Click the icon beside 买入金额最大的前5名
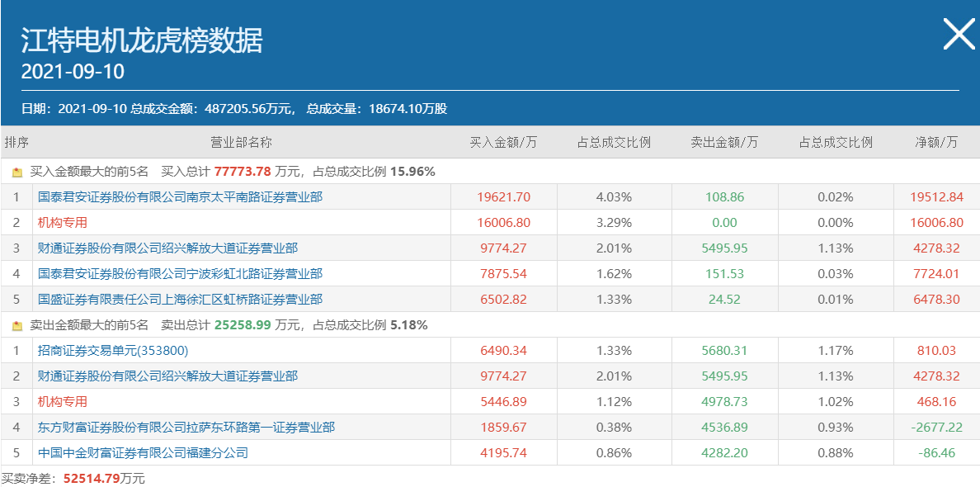Image resolution: width=980 pixels, height=487 pixels. (17, 173)
